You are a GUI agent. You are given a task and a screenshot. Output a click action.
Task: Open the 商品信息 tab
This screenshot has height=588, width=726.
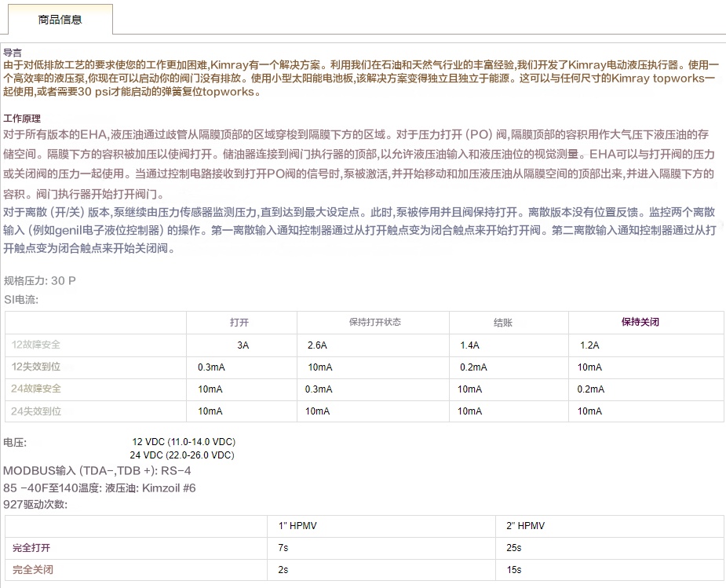tap(60, 20)
